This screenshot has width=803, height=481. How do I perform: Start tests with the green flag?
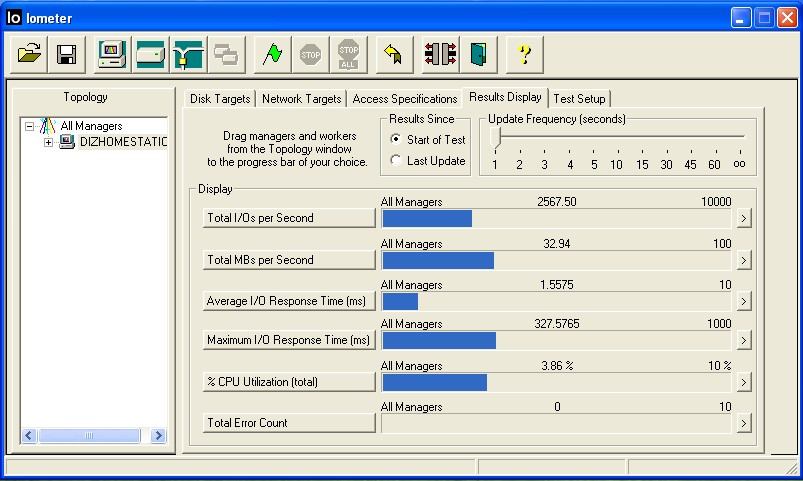pos(272,54)
